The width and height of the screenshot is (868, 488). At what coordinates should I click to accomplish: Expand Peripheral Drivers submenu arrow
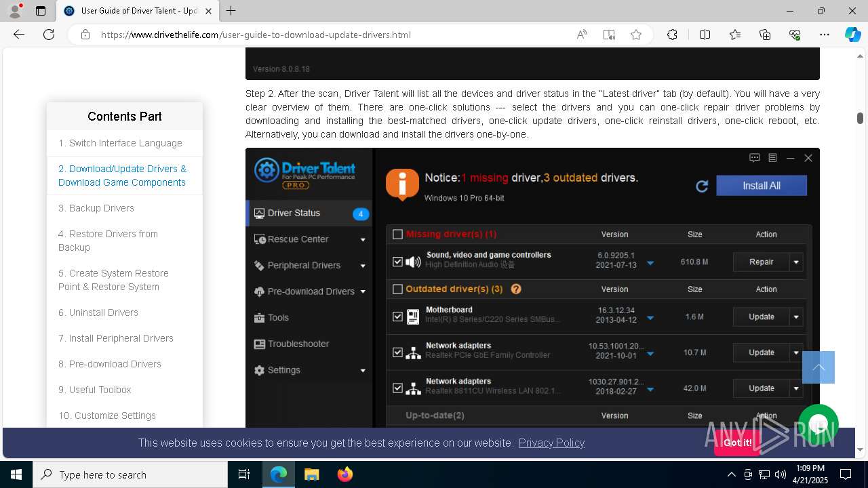[x=363, y=266]
